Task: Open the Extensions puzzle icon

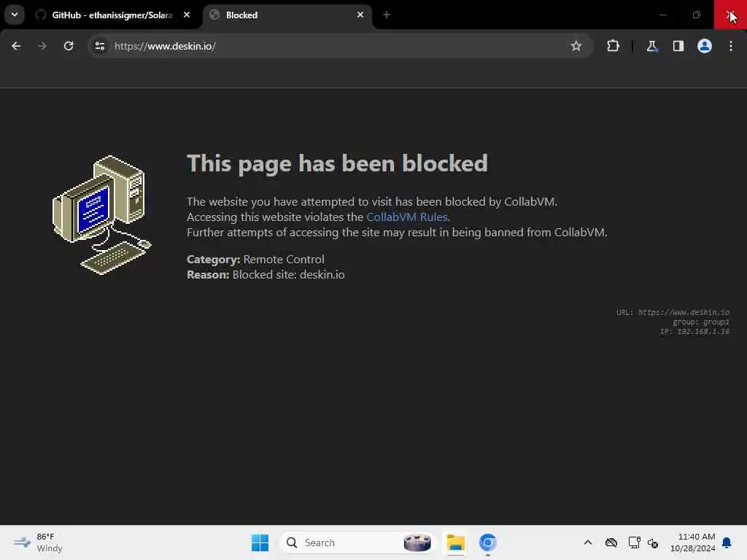Action: 613,46
